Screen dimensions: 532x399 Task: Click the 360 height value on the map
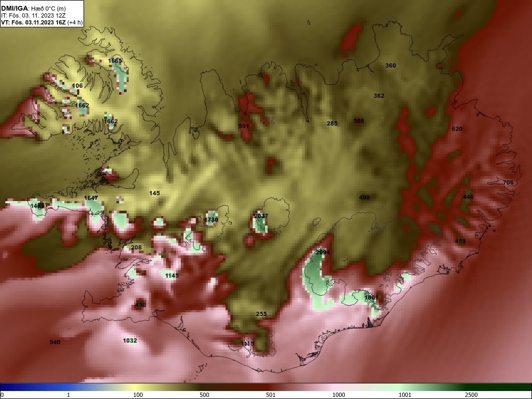pyautogui.click(x=390, y=65)
